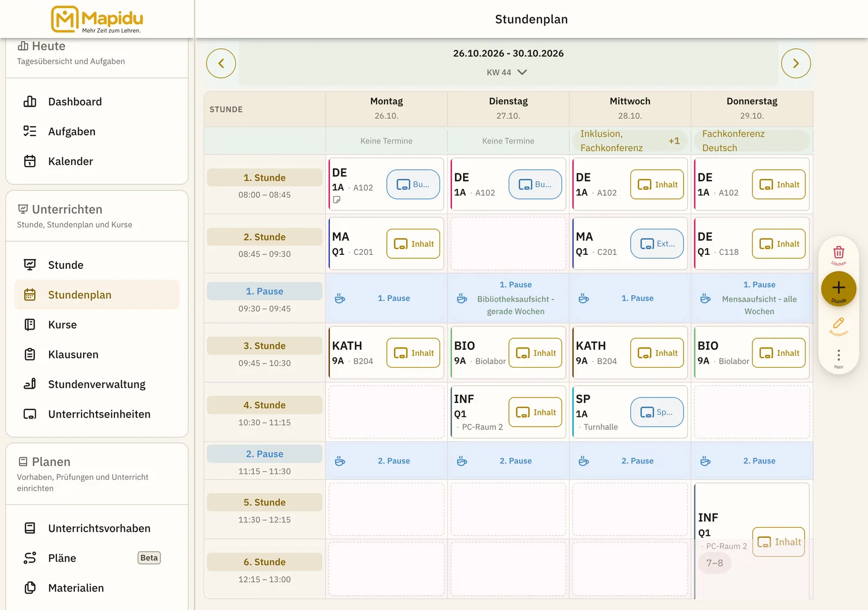Click the 7–8 badge on INF lesson

(714, 563)
